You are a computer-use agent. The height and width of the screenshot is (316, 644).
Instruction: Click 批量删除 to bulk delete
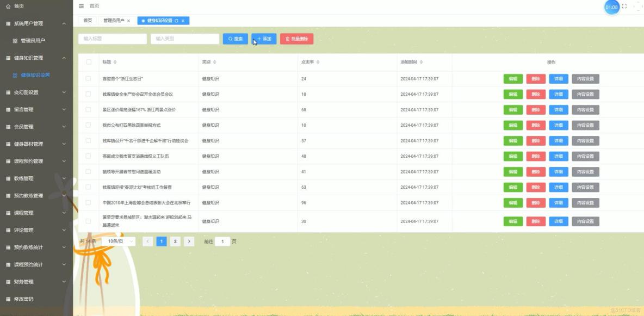pyautogui.click(x=298, y=39)
